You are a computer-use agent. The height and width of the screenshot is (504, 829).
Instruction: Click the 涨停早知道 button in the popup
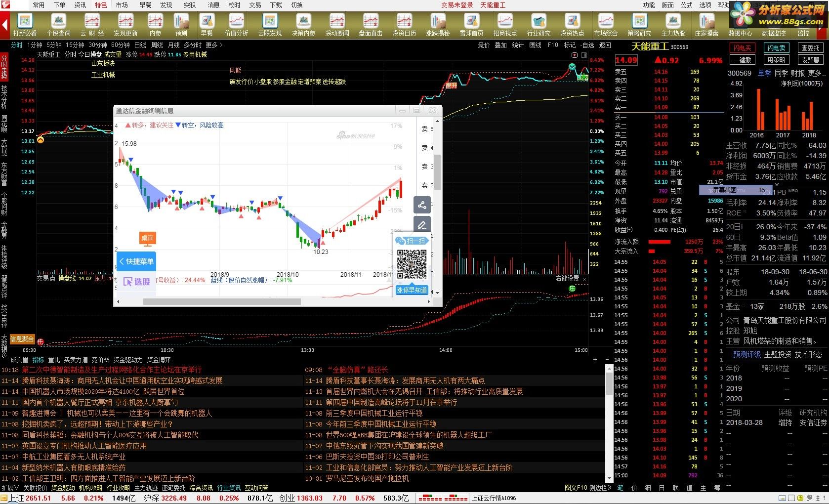coord(411,290)
